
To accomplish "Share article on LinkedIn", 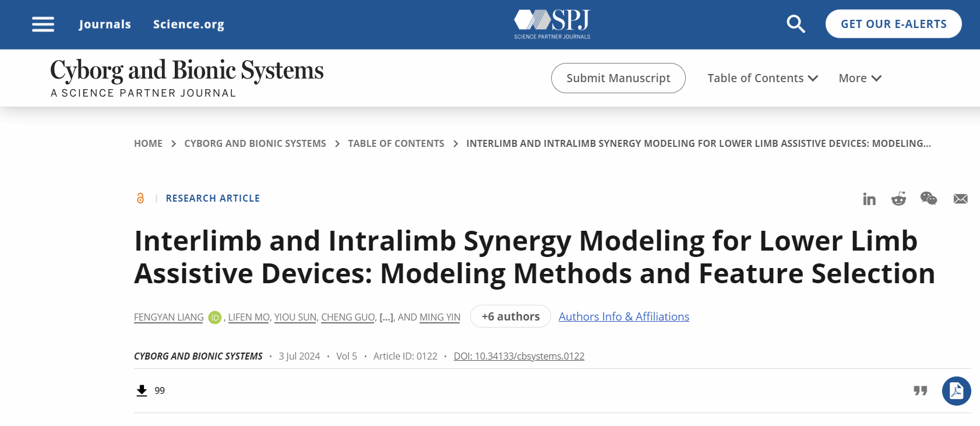I will click(x=869, y=199).
